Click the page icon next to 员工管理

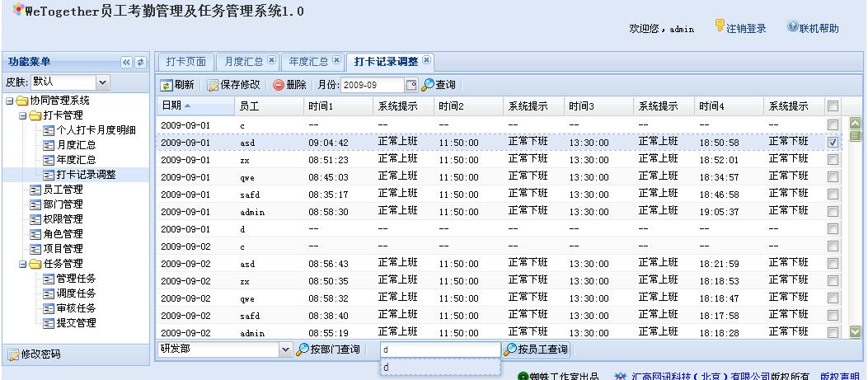pyautogui.click(x=35, y=190)
